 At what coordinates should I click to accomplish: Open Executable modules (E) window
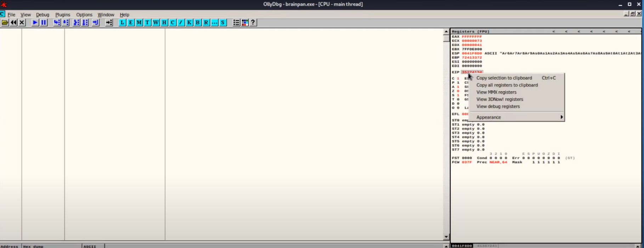point(131,23)
